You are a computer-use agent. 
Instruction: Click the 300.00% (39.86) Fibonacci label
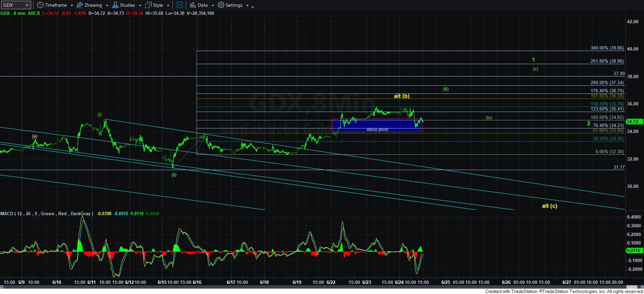coord(607,48)
